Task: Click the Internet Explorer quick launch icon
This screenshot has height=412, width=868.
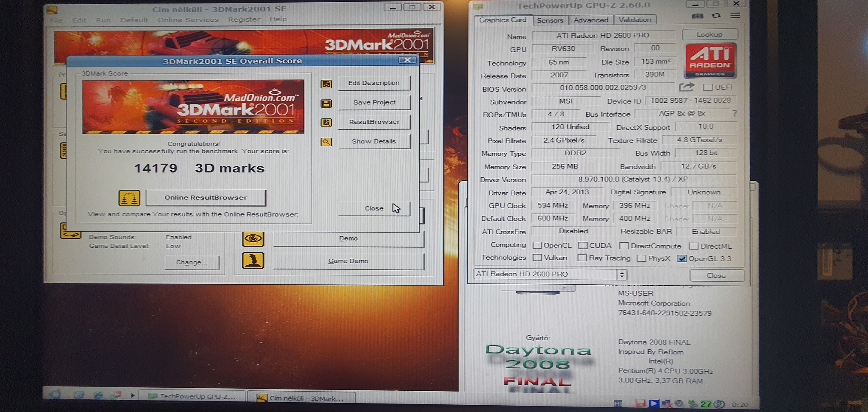Action: pyautogui.click(x=98, y=395)
